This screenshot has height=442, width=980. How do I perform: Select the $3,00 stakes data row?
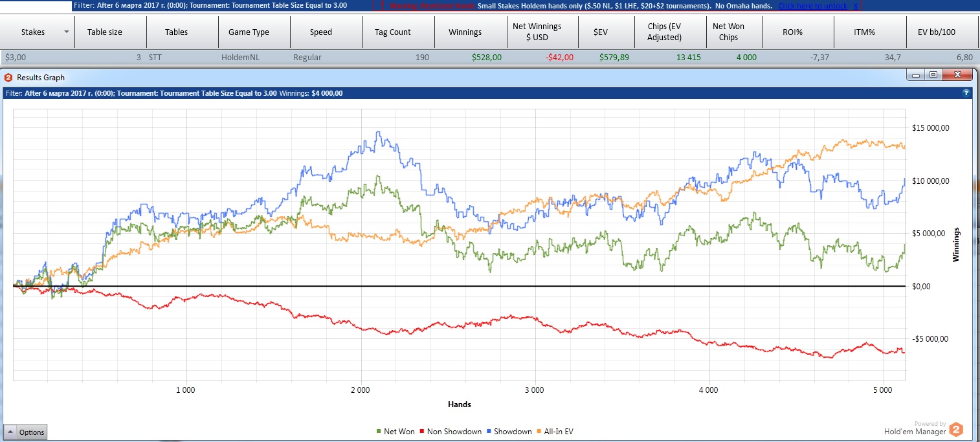(194, 58)
